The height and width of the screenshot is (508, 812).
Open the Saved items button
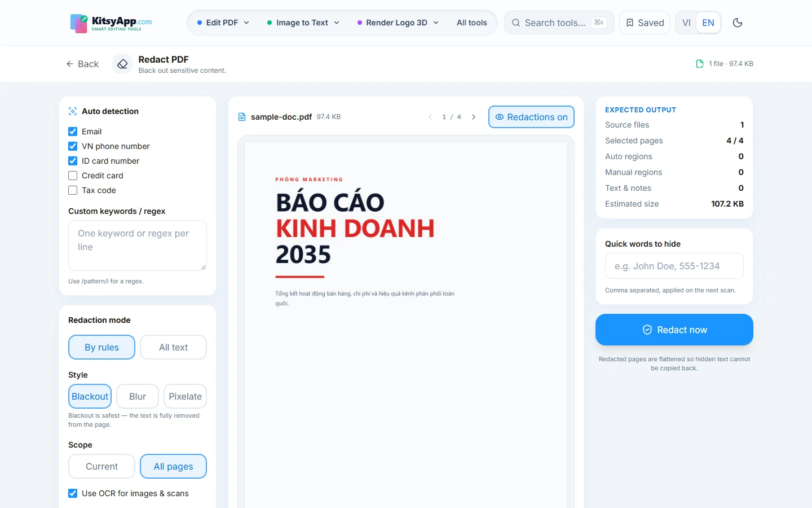coord(645,23)
